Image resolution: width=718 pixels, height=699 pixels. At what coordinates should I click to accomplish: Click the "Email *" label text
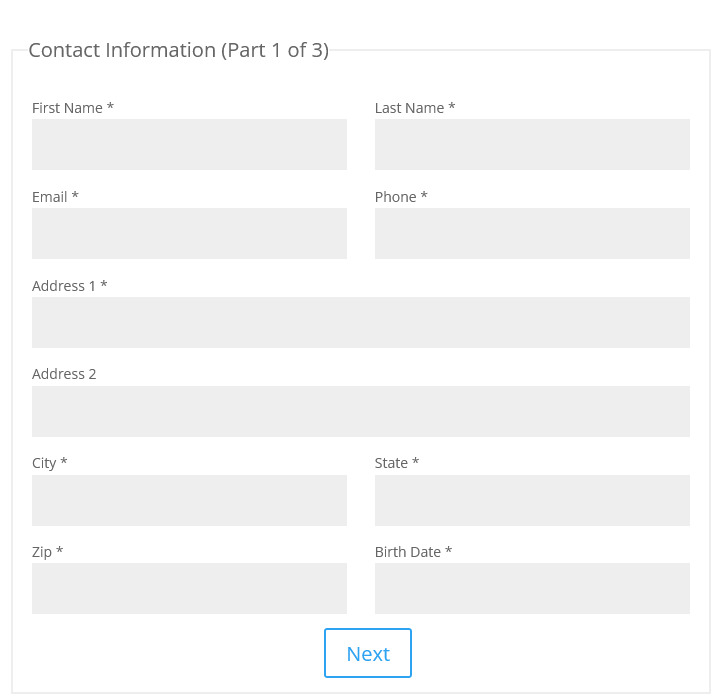(55, 197)
